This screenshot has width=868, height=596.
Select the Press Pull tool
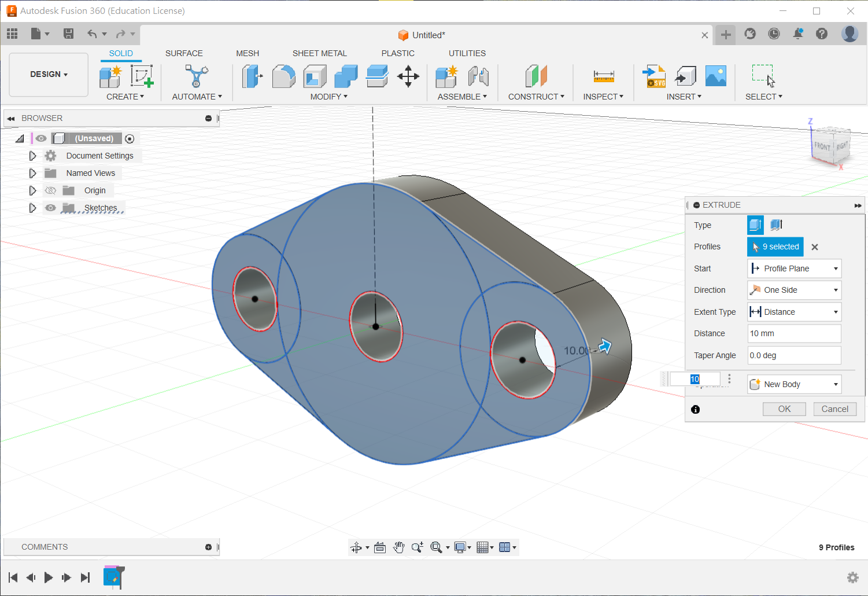coord(252,76)
